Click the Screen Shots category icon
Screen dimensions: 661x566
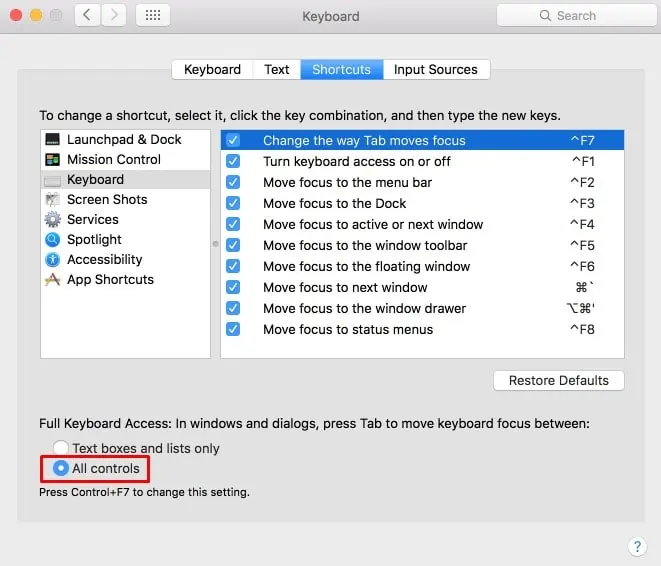(53, 200)
